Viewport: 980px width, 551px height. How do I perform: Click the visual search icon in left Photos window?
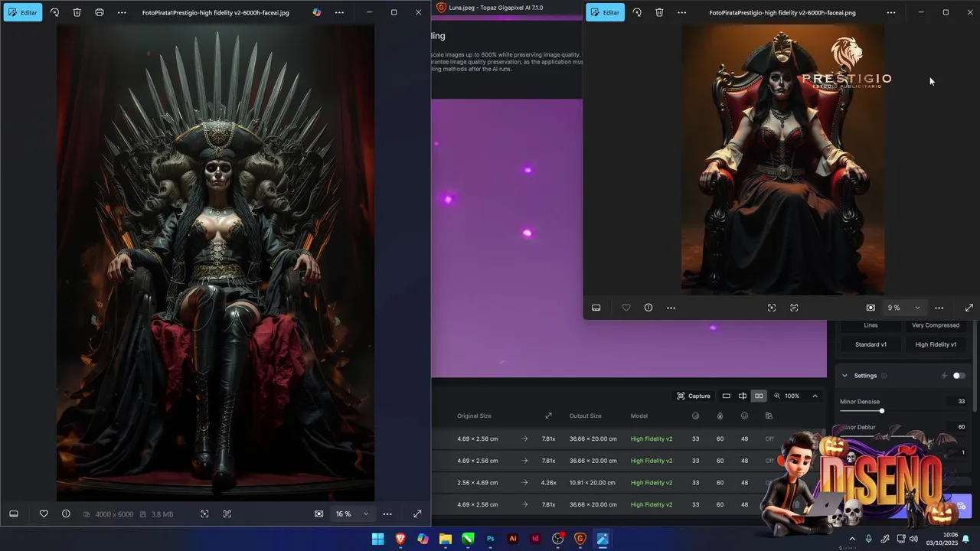coord(204,514)
